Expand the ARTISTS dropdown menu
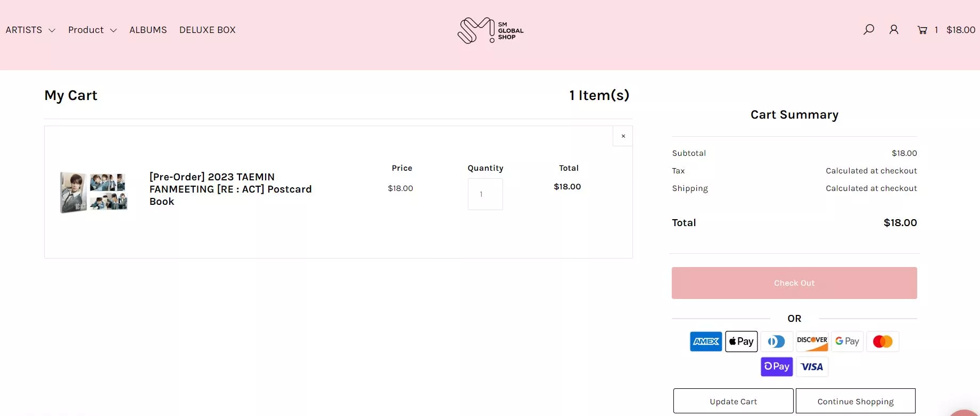This screenshot has height=416, width=980. coord(30,30)
